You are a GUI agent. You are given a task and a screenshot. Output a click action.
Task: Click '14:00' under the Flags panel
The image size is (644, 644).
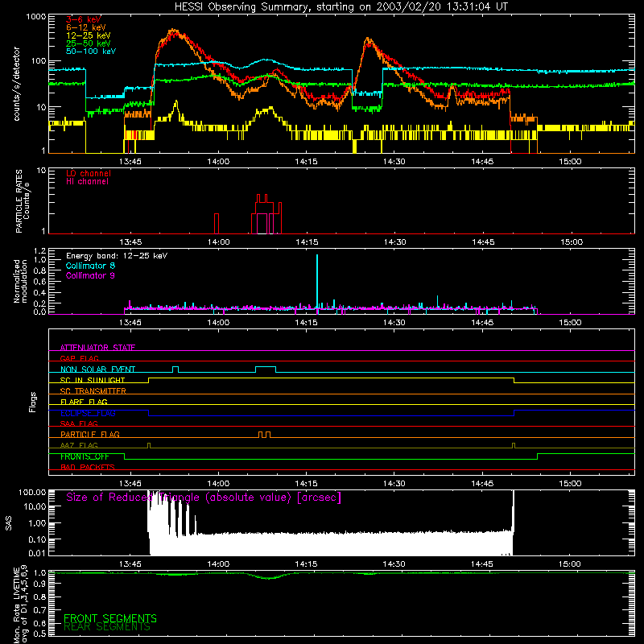click(x=218, y=484)
